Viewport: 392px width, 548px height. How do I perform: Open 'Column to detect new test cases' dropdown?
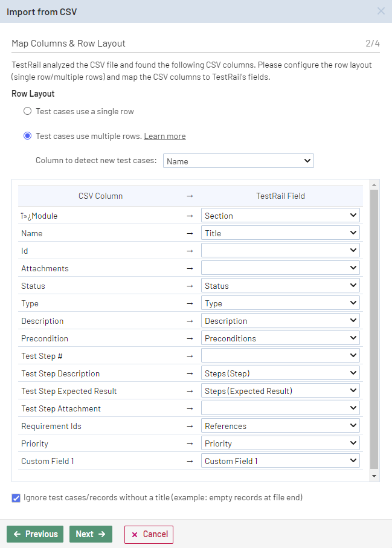tap(238, 161)
